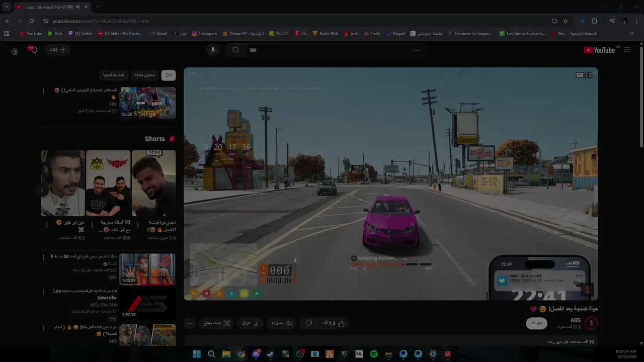Open the Gmail bookmark
Viewport: 644px width, 362px height.
pos(157,33)
